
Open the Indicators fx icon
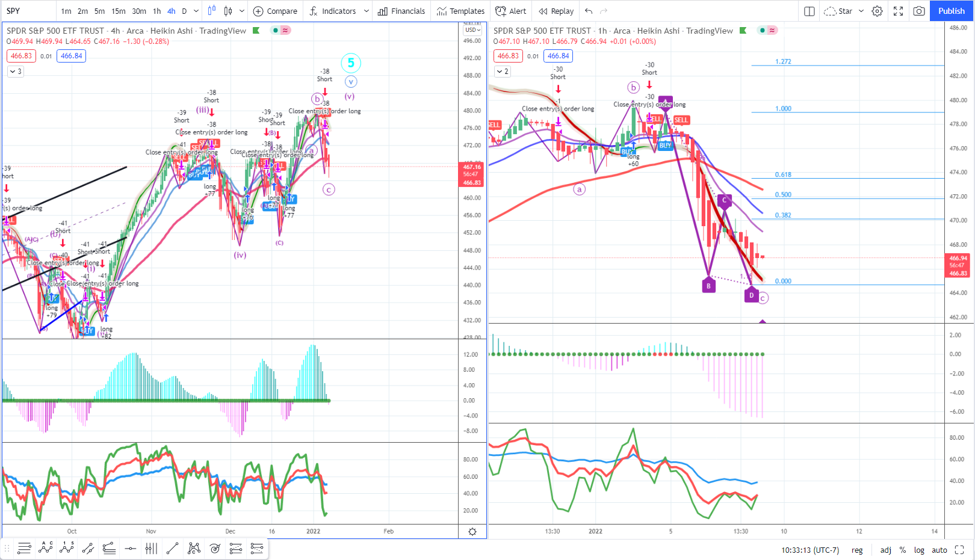314,11
